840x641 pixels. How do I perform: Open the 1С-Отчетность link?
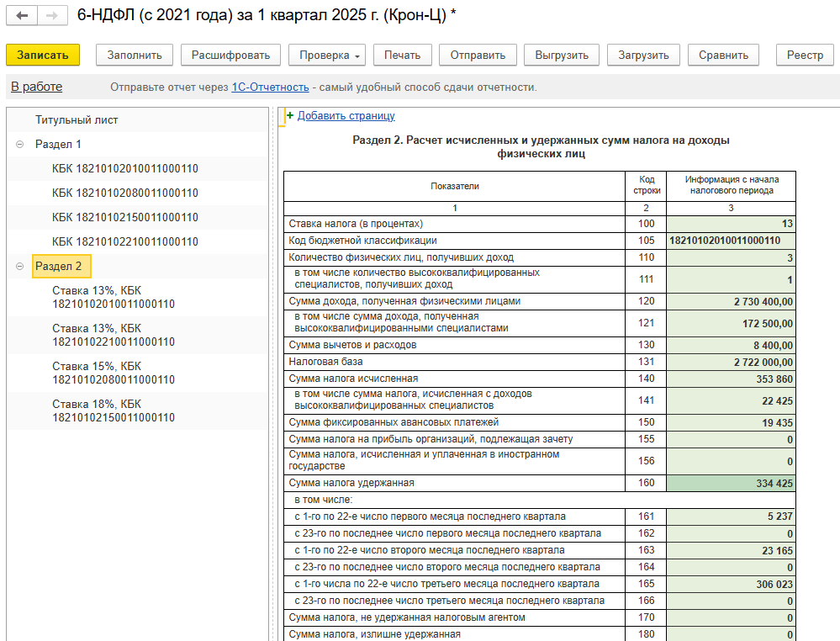[271, 87]
